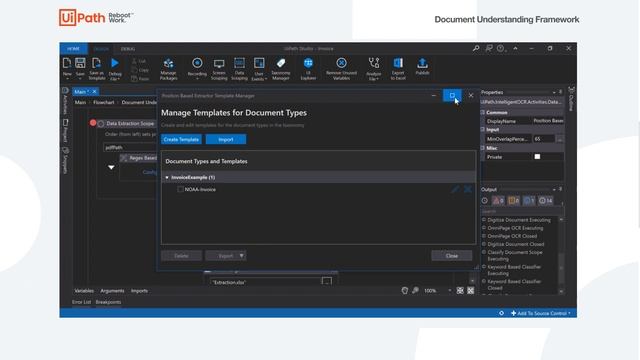This screenshot has width=640, height=360.
Task: Open the zoom percentage dropdown
Action: pos(450,291)
